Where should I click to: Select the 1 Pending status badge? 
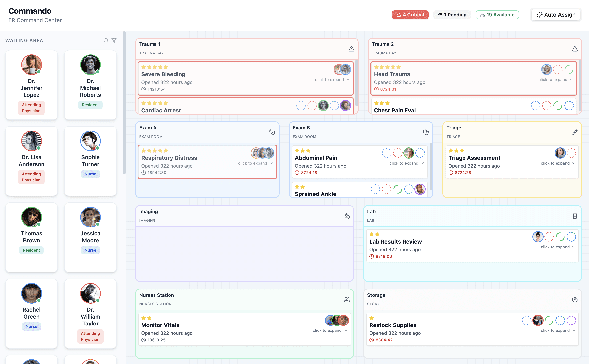click(x=452, y=15)
